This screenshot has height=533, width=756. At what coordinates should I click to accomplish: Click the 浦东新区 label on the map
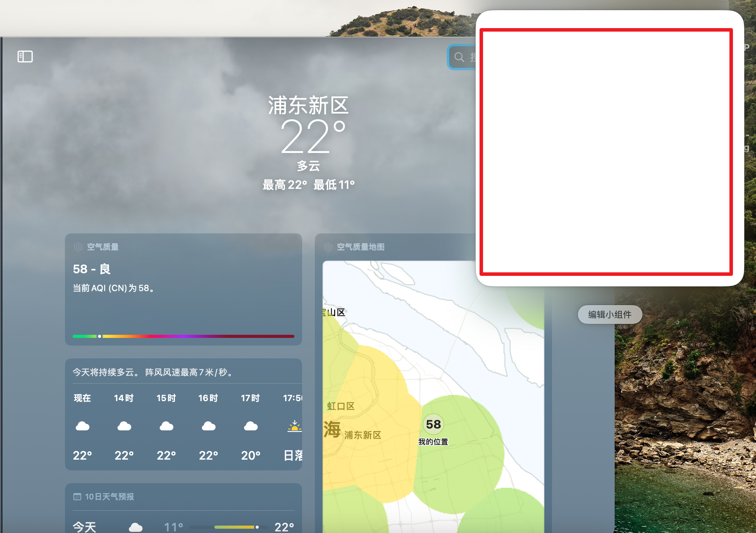[x=362, y=435]
